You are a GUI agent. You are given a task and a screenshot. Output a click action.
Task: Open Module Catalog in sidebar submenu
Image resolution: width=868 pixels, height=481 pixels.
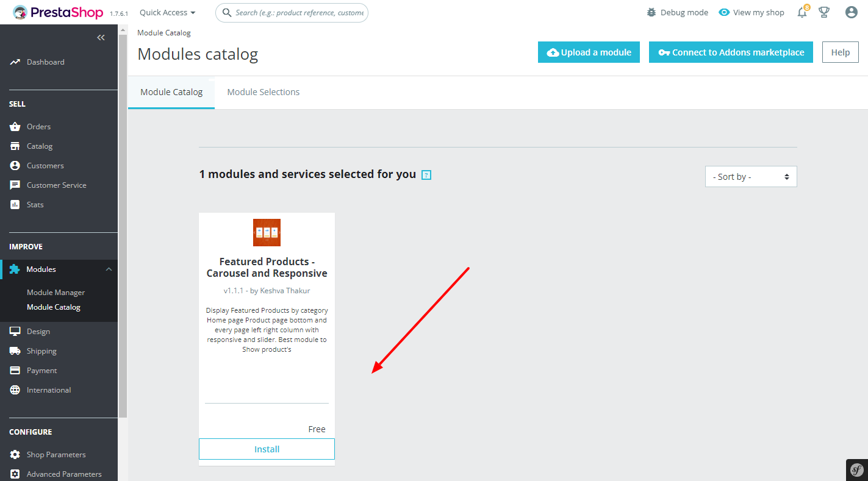pyautogui.click(x=54, y=307)
